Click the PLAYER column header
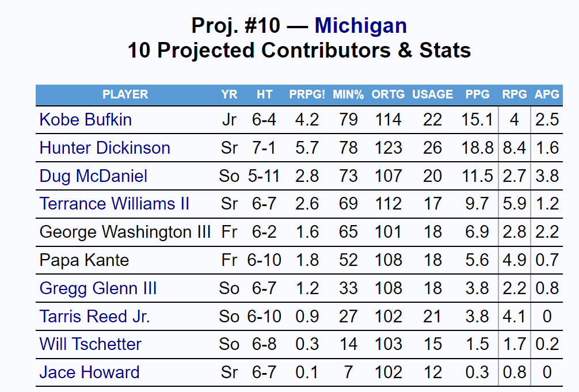This screenshot has width=579, height=392. coord(125,95)
